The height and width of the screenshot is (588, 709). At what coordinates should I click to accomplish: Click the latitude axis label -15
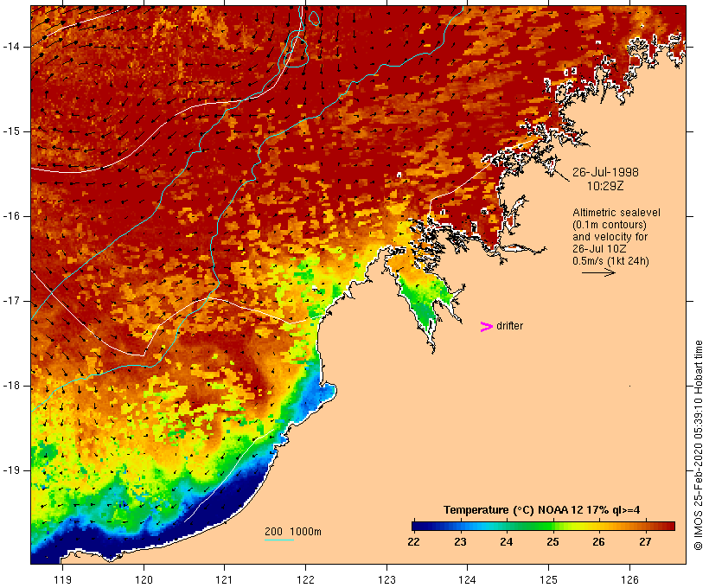(11, 131)
